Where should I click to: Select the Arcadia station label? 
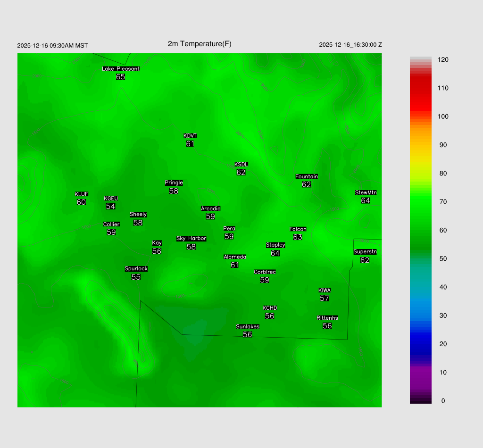[x=210, y=209]
